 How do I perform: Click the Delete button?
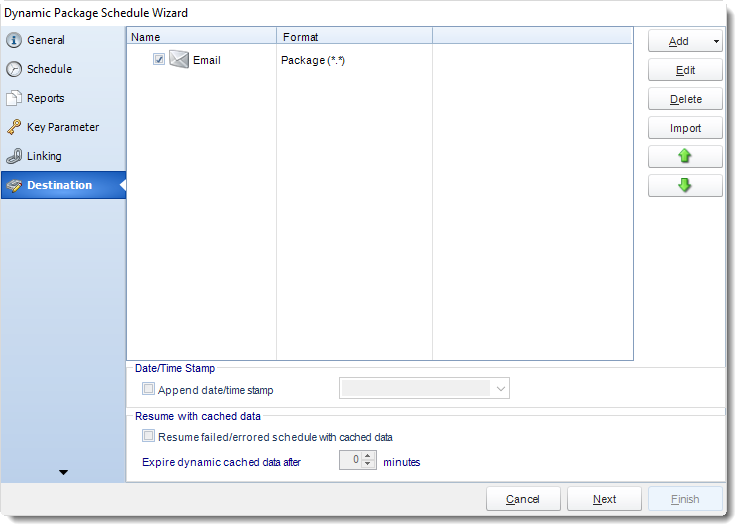[685, 99]
